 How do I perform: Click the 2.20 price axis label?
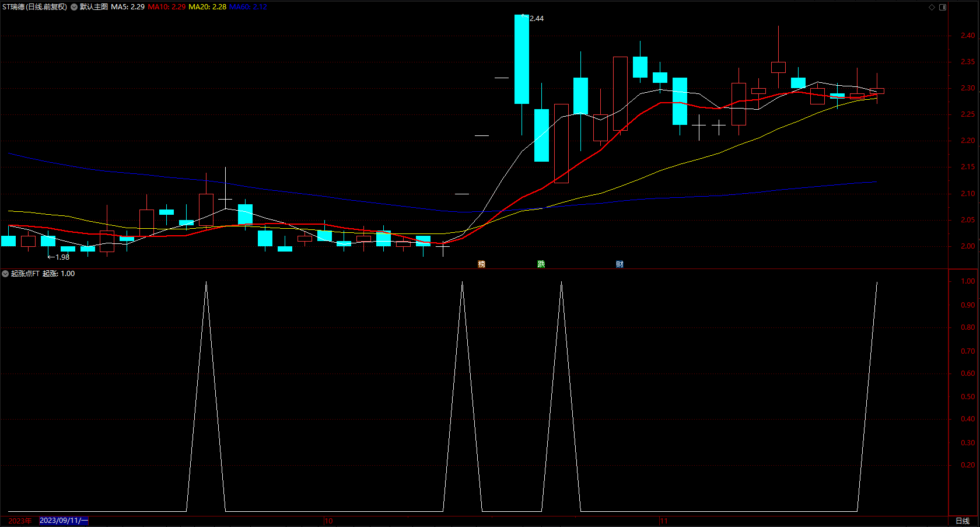tap(968, 141)
